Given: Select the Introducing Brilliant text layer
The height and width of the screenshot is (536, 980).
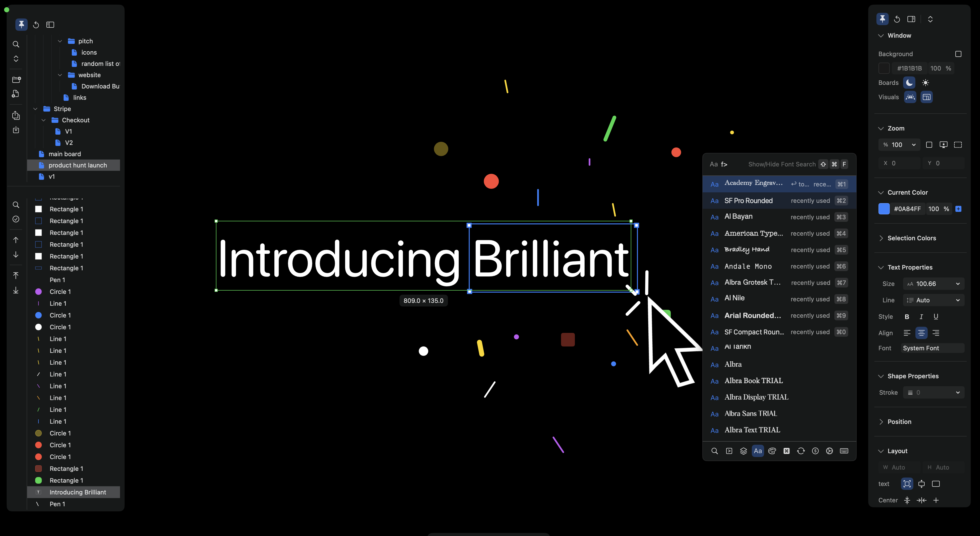Looking at the screenshot, I should click(73, 492).
